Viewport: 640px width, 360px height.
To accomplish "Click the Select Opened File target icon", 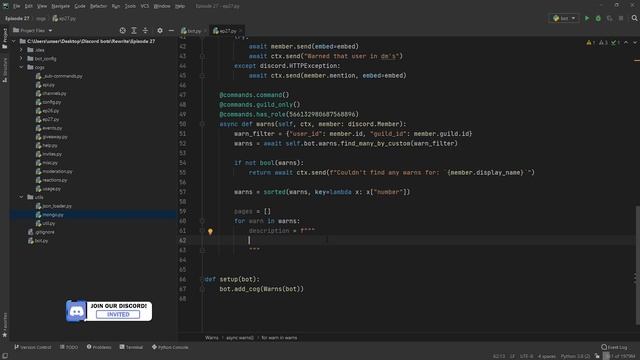I will click(x=122, y=31).
